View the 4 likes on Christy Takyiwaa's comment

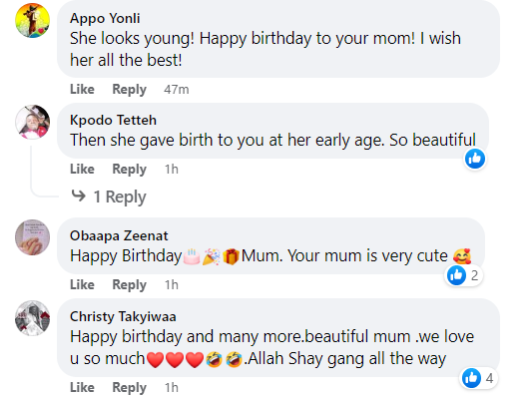click(x=479, y=378)
